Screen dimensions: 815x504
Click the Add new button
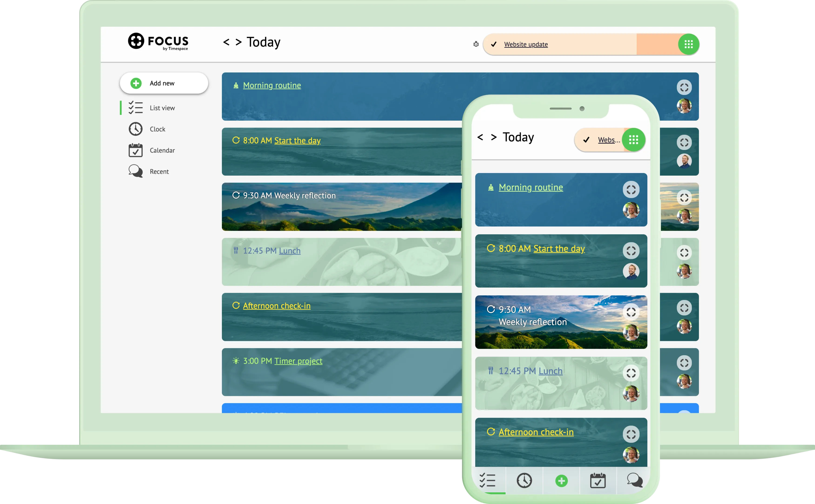pyautogui.click(x=164, y=83)
